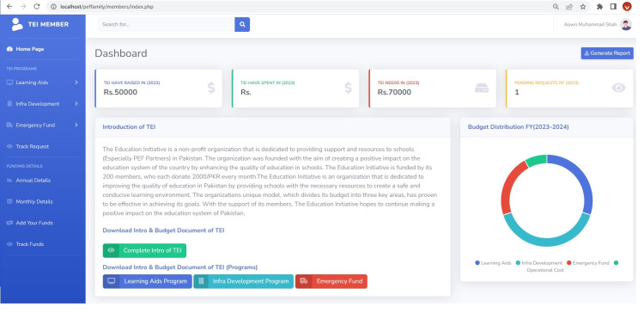Toggle Emergency Fund legend item
The height and width of the screenshot is (319, 644).
click(587, 263)
